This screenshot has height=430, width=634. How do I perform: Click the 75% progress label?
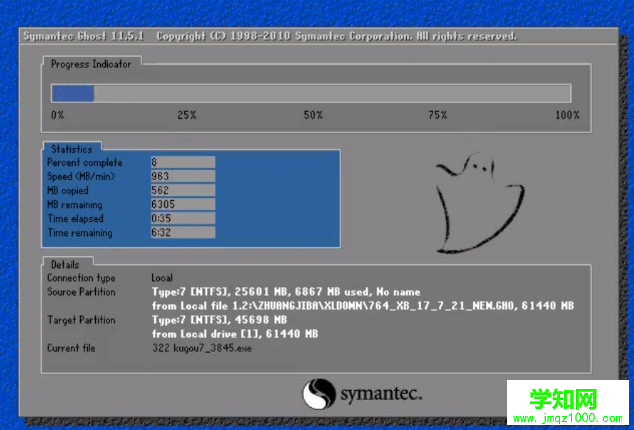pos(437,115)
